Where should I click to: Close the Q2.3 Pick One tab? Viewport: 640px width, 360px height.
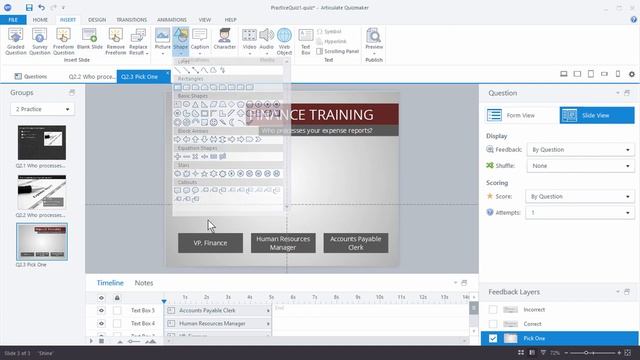pos(167,74)
